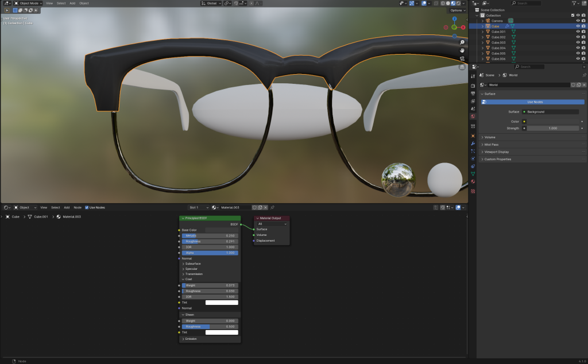This screenshot has height=364, width=588.
Task: Disable Camera in renders via camera icon
Action: coord(584,21)
